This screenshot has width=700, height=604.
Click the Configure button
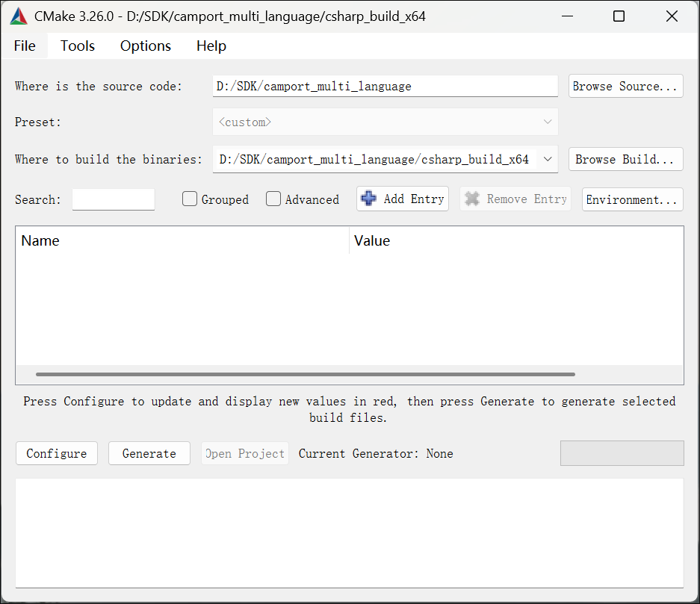pos(57,453)
